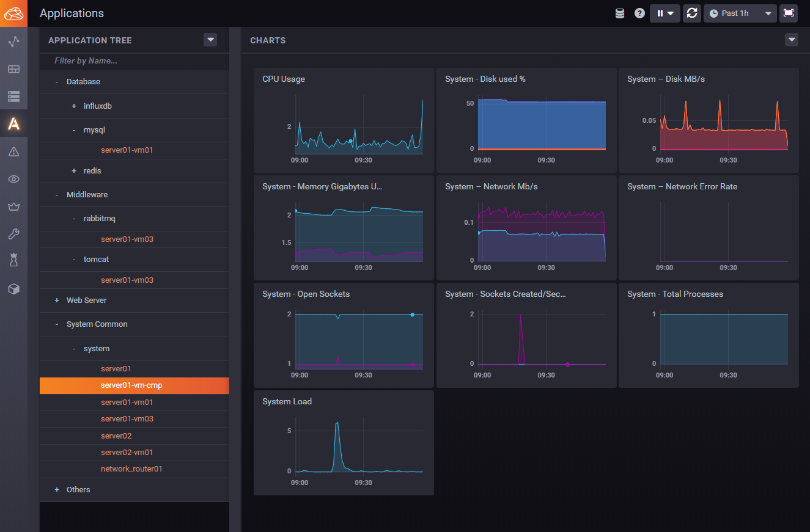Select highlighted server01-vm-cmp item
Screen dimensions: 810x532
pyautogui.click(x=134, y=385)
